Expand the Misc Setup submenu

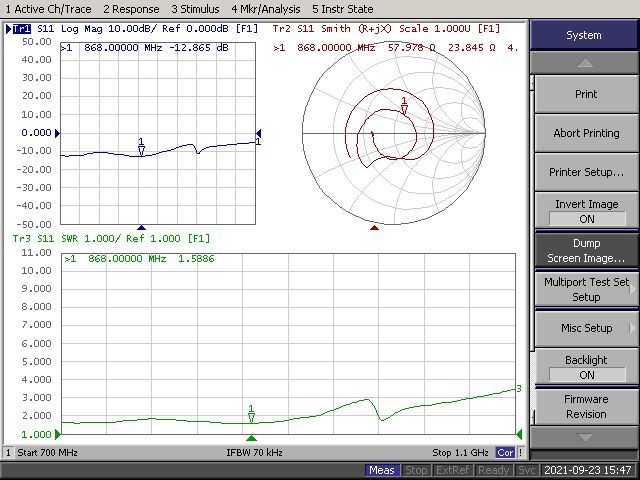[x=586, y=328]
